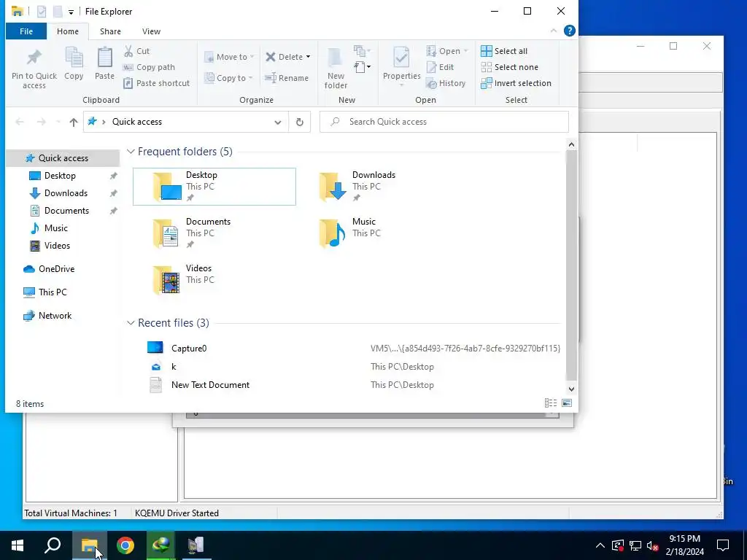Open the File menu tab

point(26,31)
